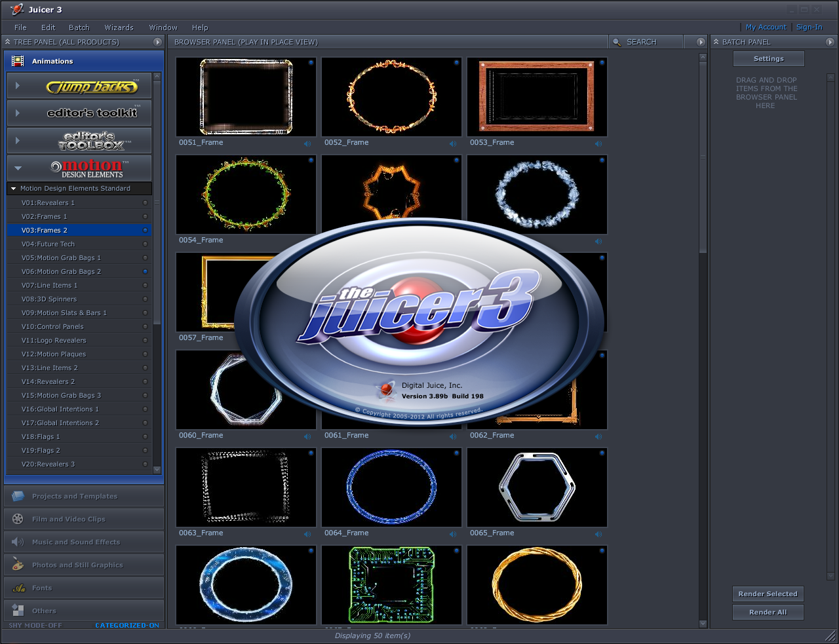The height and width of the screenshot is (644, 839).
Task: Click the speaker icon beside 0051_Frame
Action: 307,143
